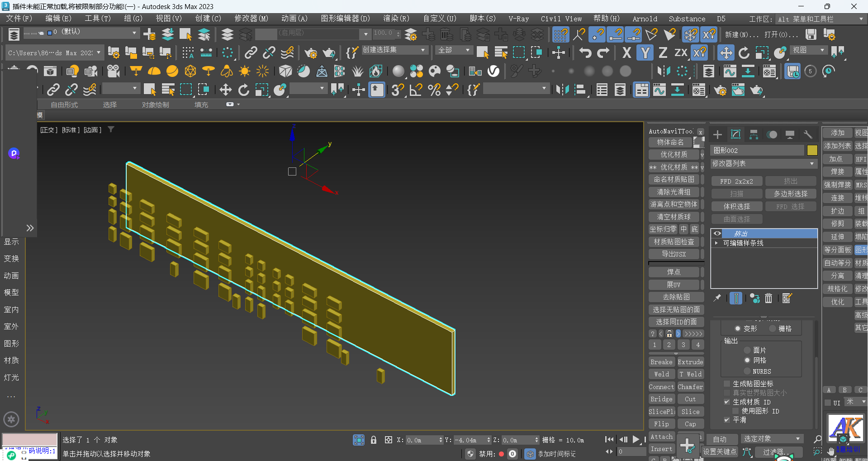Click the 优化材质 button
Image resolution: width=868 pixels, height=461 pixels.
coord(674,154)
